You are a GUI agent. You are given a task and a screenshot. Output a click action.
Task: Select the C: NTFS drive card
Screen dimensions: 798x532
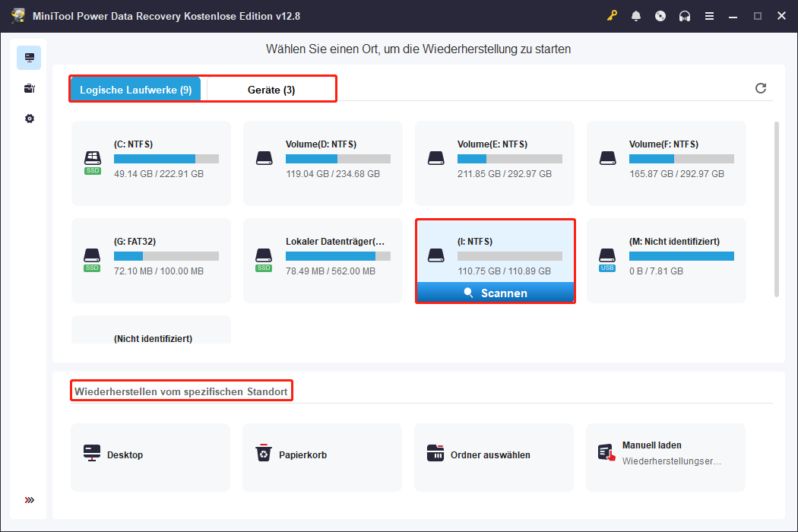pos(150,163)
